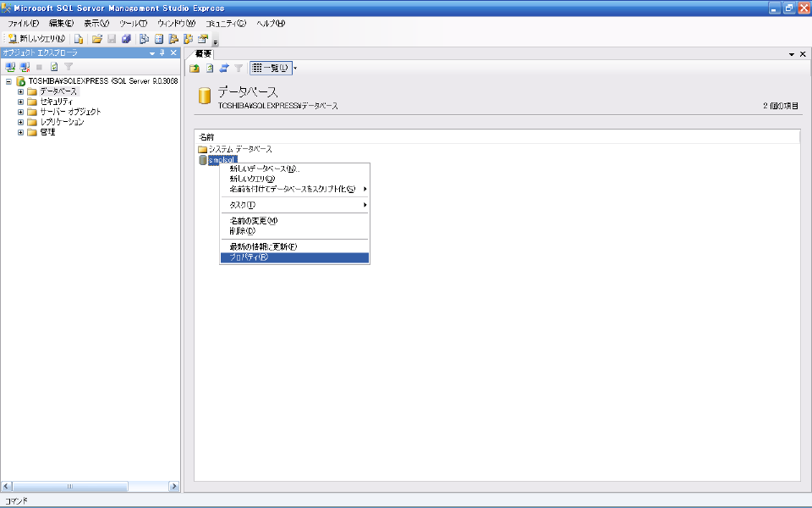Screen dimensions: 812x508
Task: Open the 編集 menu
Action: coord(61,24)
